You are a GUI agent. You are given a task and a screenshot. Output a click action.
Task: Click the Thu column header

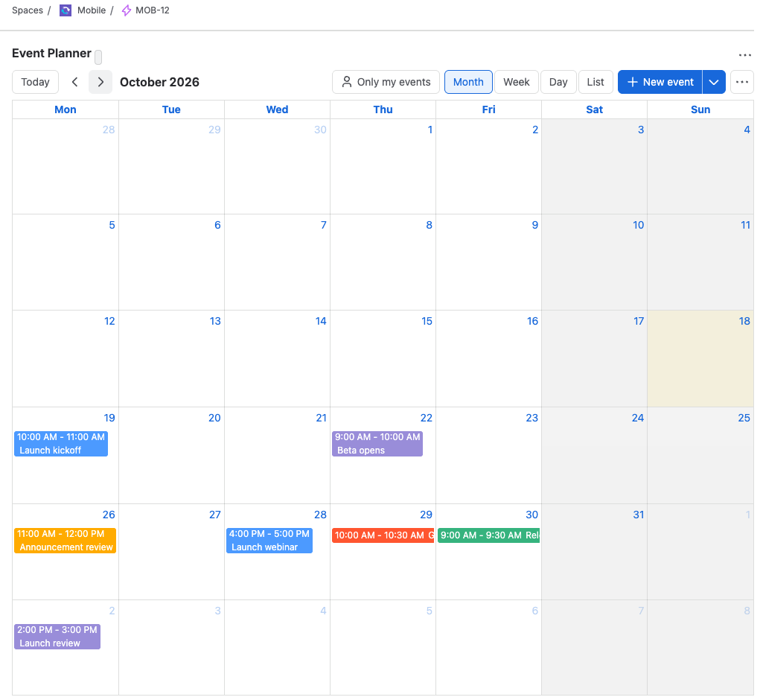(x=383, y=109)
